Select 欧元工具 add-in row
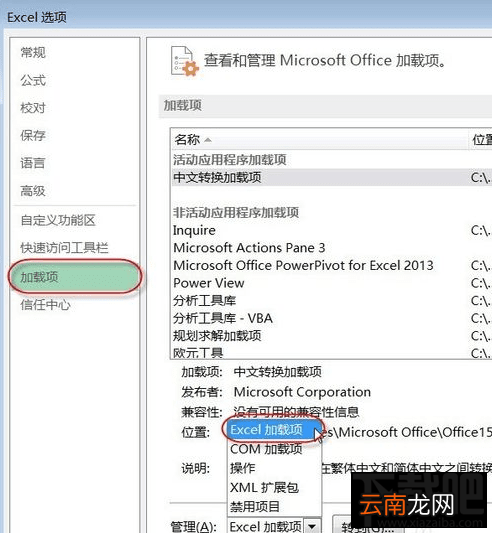492x533 pixels. [x=332, y=353]
